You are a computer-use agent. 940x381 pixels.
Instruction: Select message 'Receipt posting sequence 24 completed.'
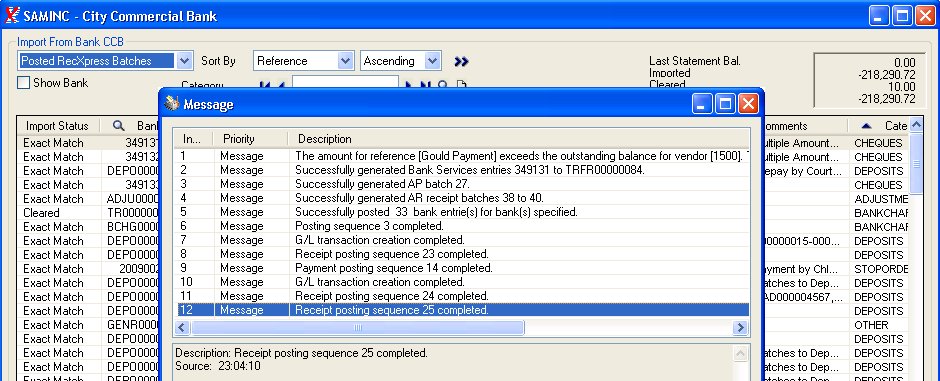(462, 296)
